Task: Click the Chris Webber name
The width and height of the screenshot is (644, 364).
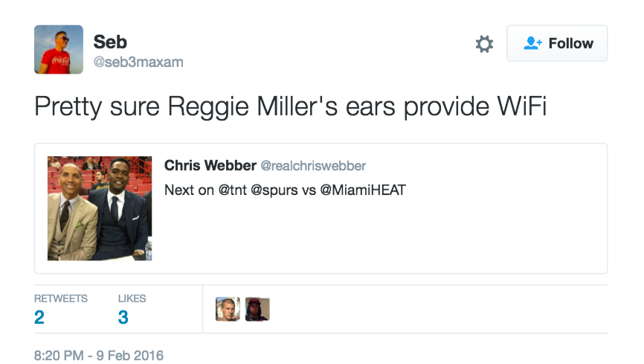Action: 210,165
